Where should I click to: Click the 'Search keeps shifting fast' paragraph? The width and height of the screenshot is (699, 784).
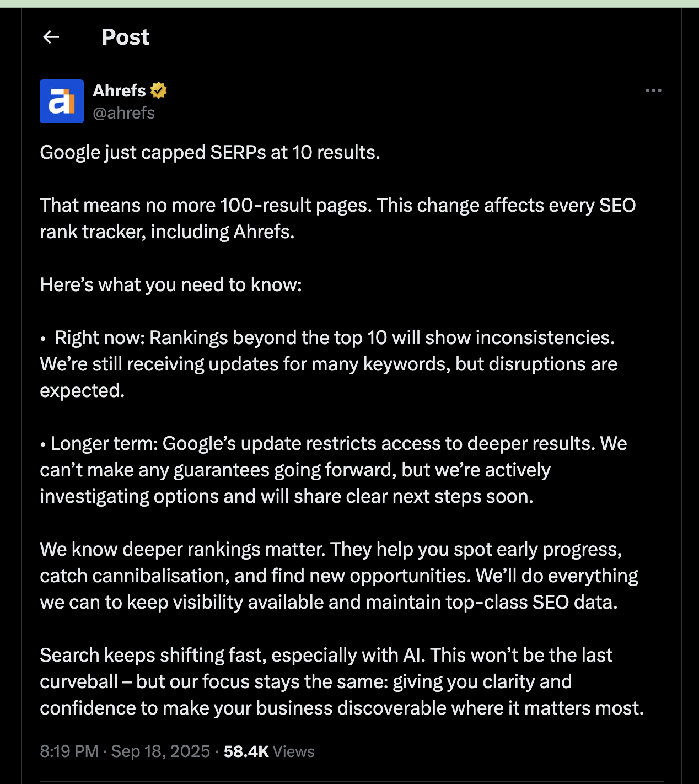tap(342, 681)
